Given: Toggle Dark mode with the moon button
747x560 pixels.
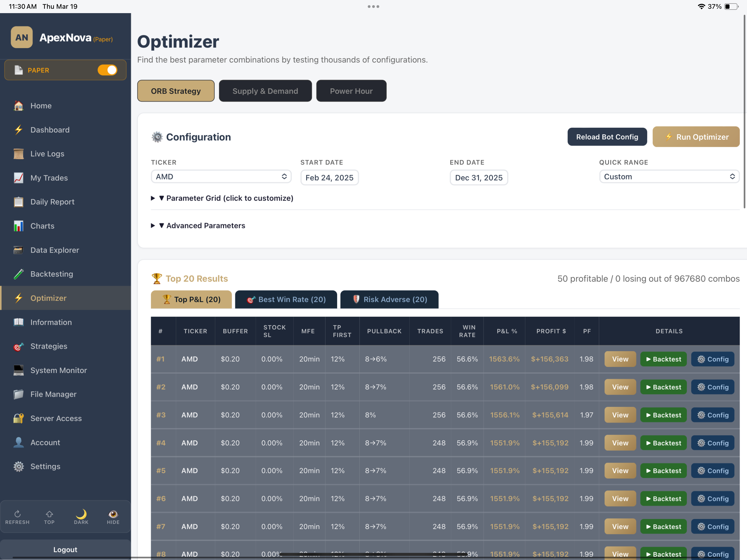Looking at the screenshot, I should (x=81, y=517).
